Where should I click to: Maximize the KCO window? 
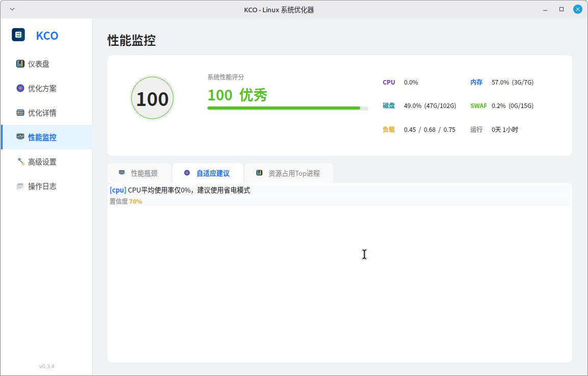(x=562, y=9)
